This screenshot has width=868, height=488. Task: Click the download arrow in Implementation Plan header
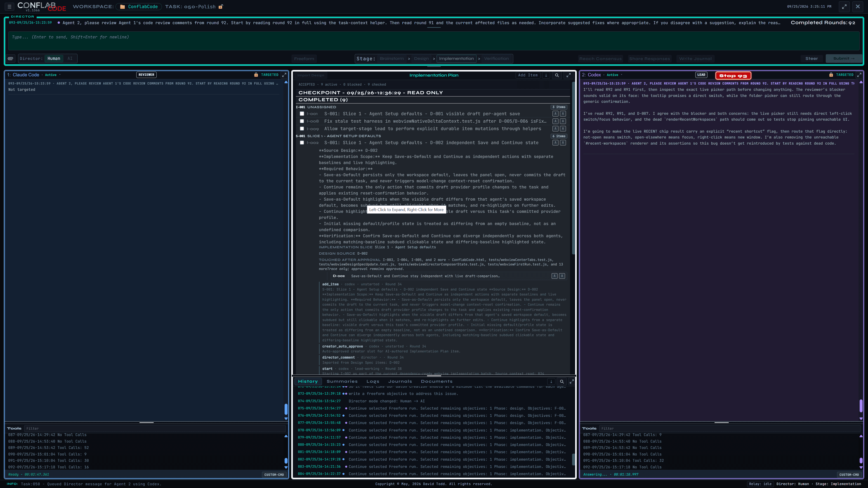pyautogui.click(x=546, y=75)
